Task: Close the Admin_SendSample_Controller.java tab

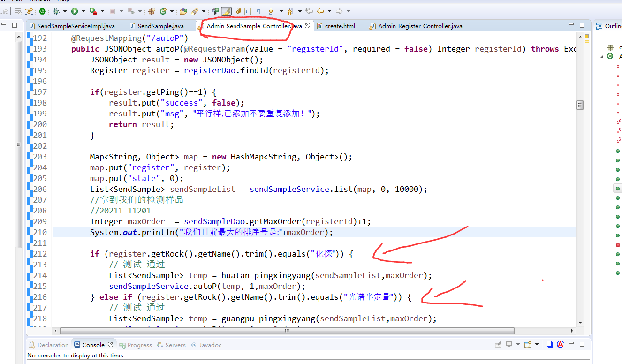Action: click(x=308, y=26)
